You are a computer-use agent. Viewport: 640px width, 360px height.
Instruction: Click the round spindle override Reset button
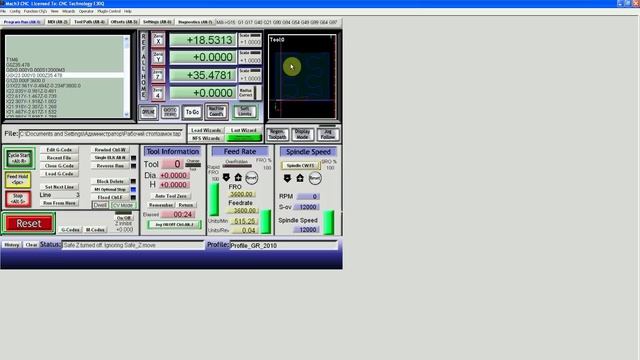point(315,178)
